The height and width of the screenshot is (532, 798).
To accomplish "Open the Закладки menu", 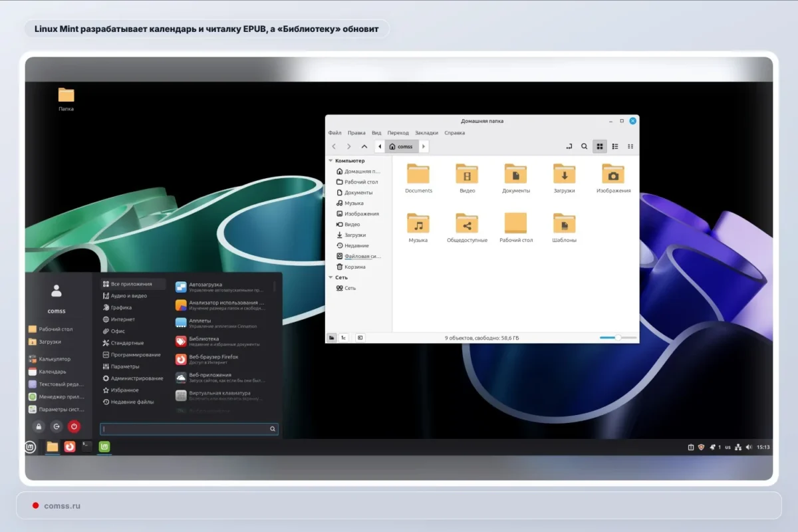I will pyautogui.click(x=426, y=133).
